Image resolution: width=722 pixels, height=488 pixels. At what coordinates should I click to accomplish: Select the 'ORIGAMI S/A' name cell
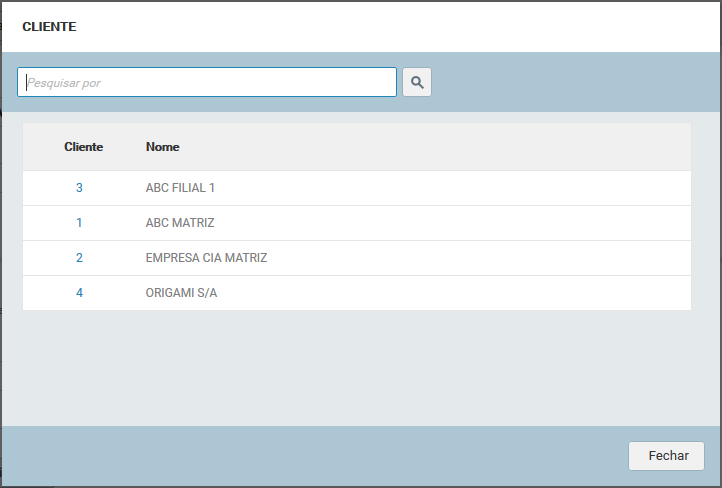click(x=181, y=293)
